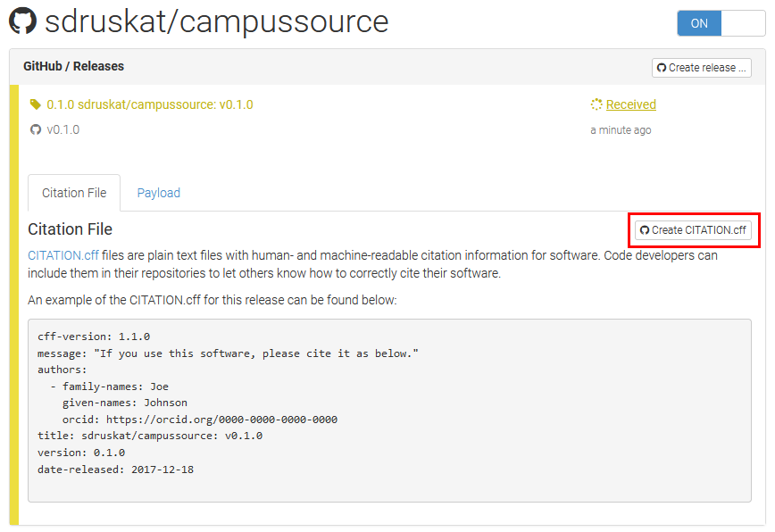The width and height of the screenshot is (775, 532).
Task: Click the 'message:' line in the code block
Action: [x=228, y=353]
